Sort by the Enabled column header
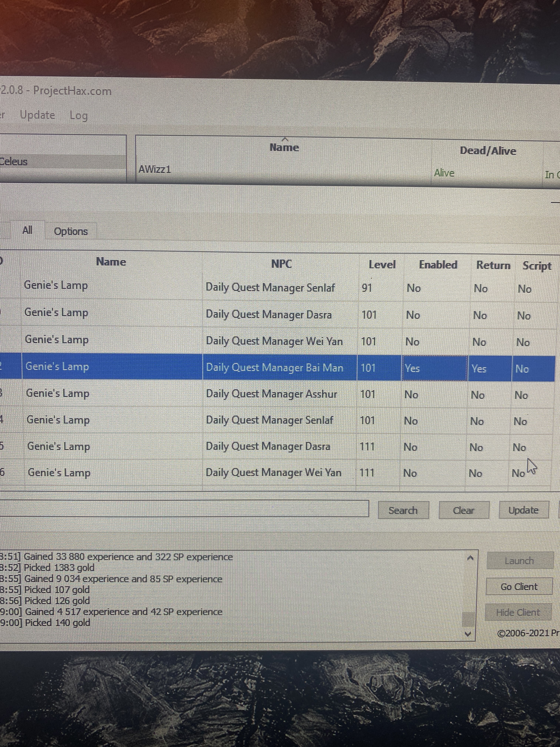Image resolution: width=560 pixels, height=747 pixels. [438, 265]
